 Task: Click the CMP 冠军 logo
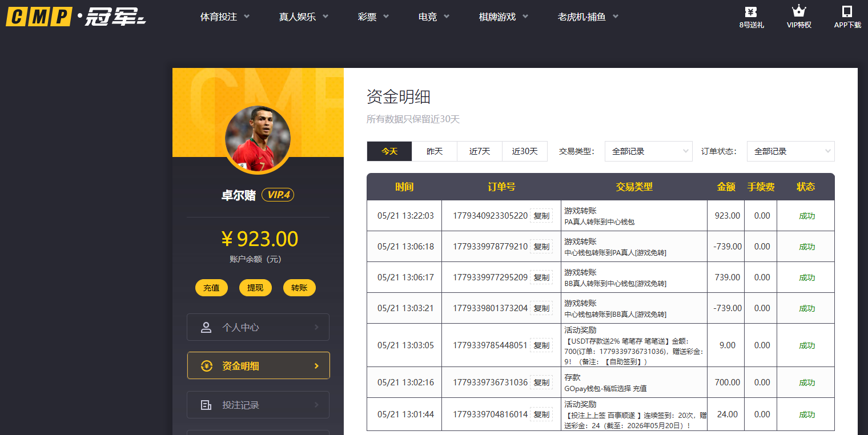(76, 17)
